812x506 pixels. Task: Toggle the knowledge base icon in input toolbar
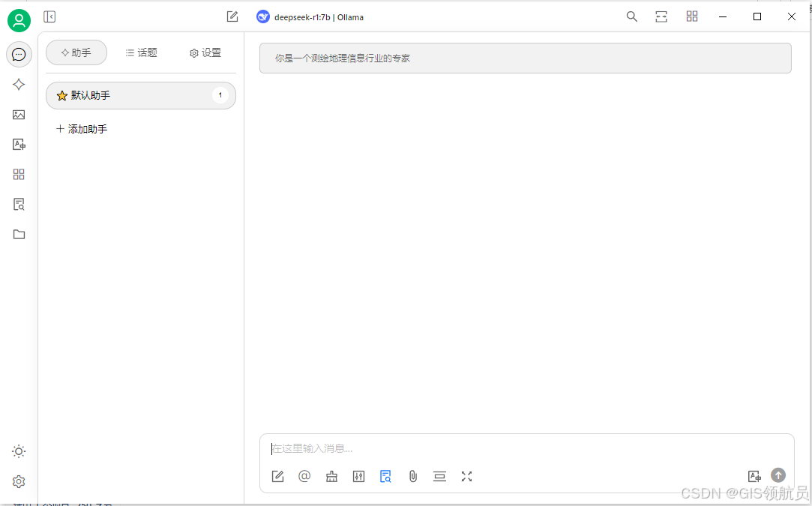coord(386,477)
